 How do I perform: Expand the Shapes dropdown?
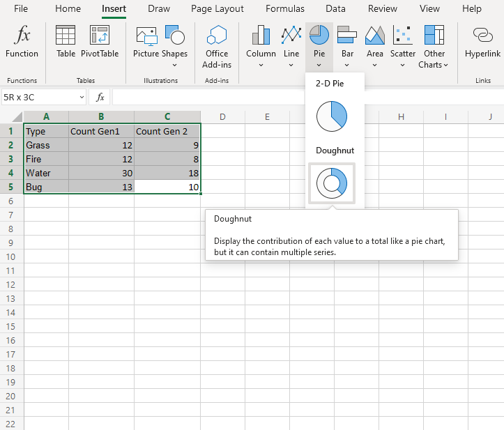click(174, 64)
